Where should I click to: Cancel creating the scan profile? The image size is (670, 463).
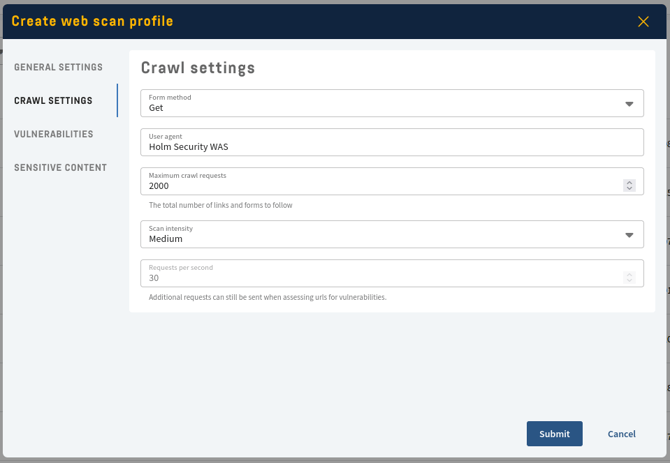(621, 434)
